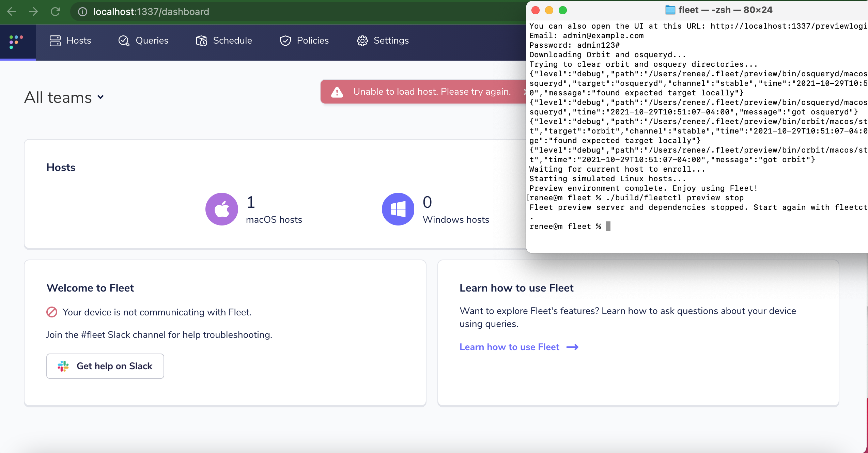
Task: Click "Your device is not communicating" text
Action: point(157,312)
